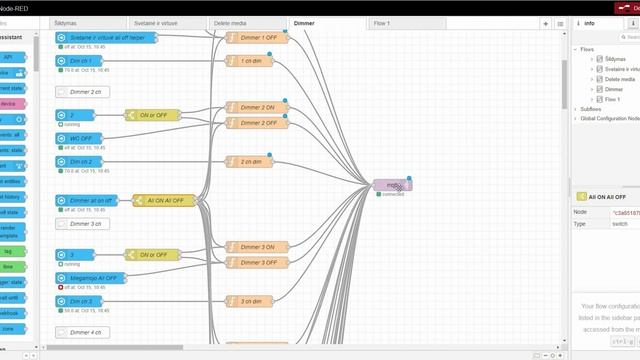Select the lower 'ON or OFF' switch node
The width and height of the screenshot is (640, 360).
click(153, 255)
